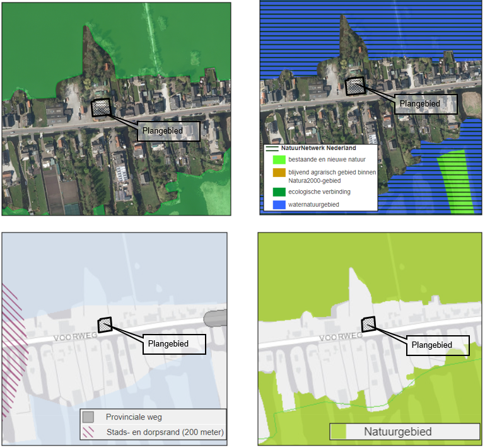Click the 'VOORWEG' street label on the grey-blue map
Screen dimensions: 485x448
[x=76, y=337]
